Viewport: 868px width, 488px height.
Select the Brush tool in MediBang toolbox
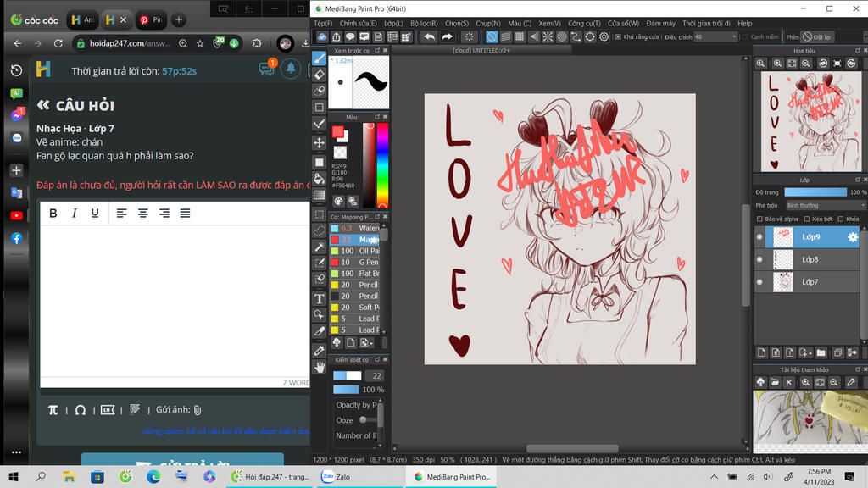(x=320, y=58)
